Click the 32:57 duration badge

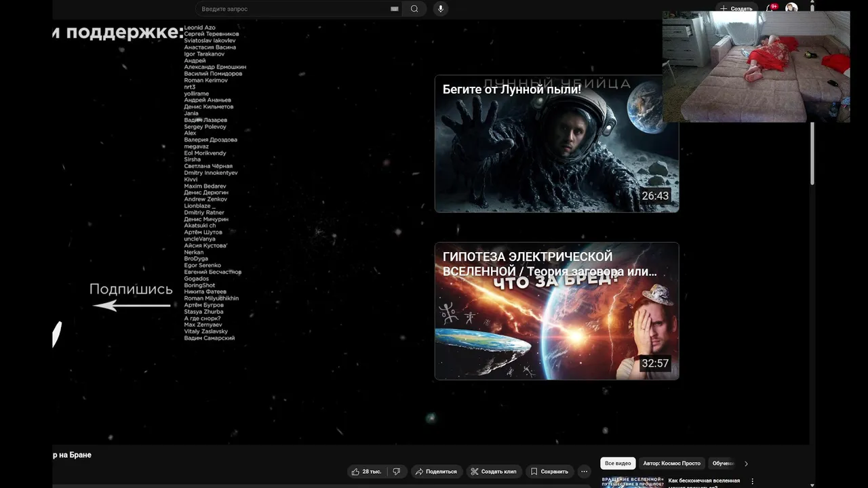coord(655,363)
